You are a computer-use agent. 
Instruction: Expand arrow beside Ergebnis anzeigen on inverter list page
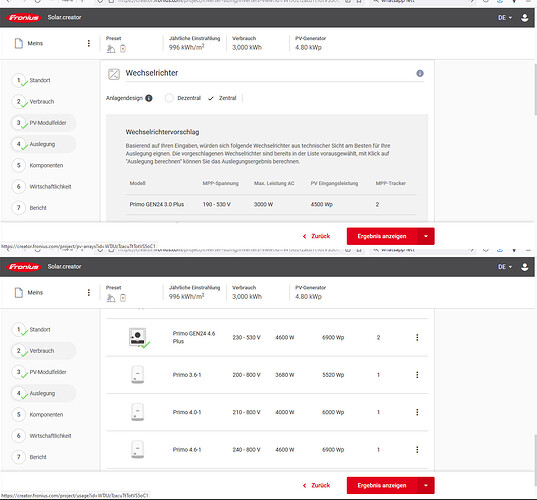[426, 486]
